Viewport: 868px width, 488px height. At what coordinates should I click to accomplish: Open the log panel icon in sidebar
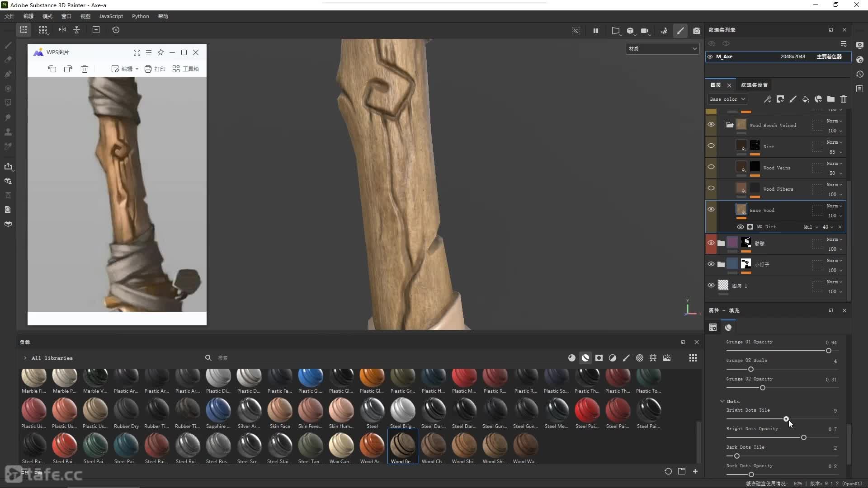click(x=860, y=89)
